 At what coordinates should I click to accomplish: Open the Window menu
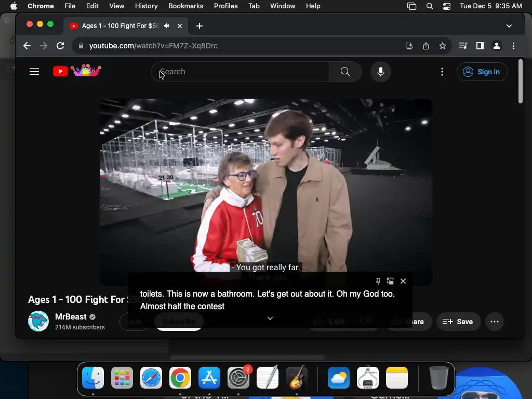point(283,6)
